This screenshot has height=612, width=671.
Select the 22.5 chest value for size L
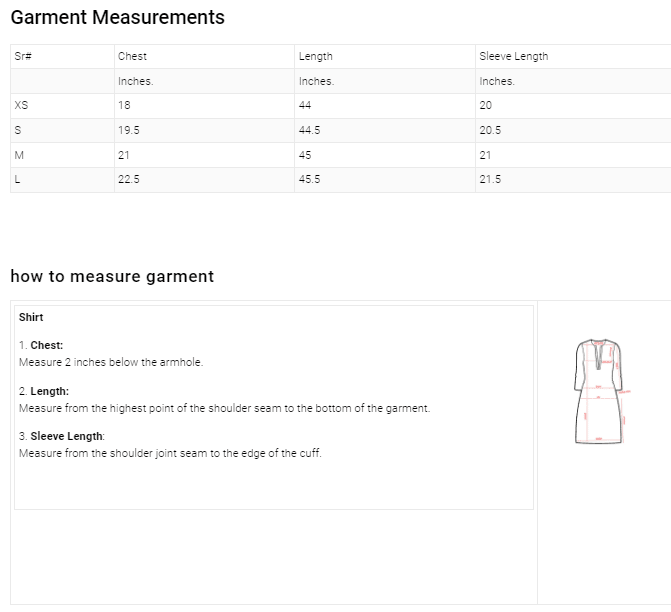tap(128, 180)
